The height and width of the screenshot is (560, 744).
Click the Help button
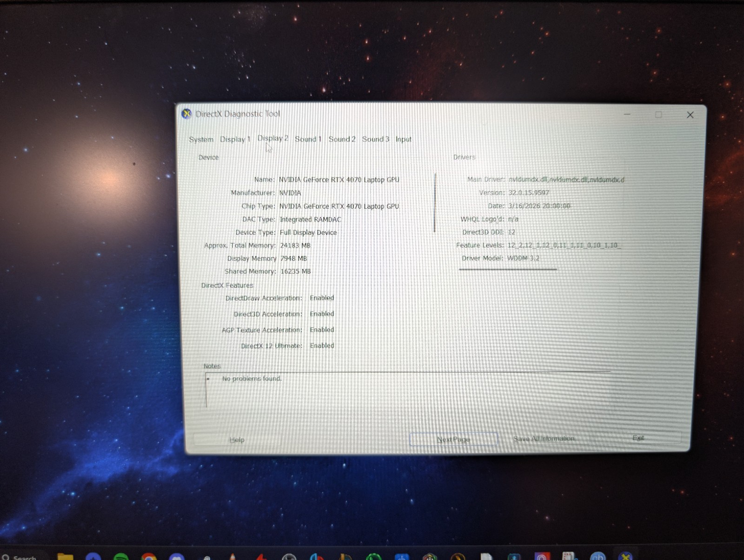[x=237, y=440]
